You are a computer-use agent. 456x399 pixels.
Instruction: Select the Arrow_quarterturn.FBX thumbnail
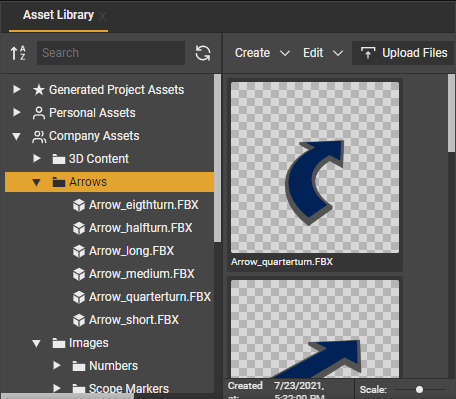pos(315,168)
